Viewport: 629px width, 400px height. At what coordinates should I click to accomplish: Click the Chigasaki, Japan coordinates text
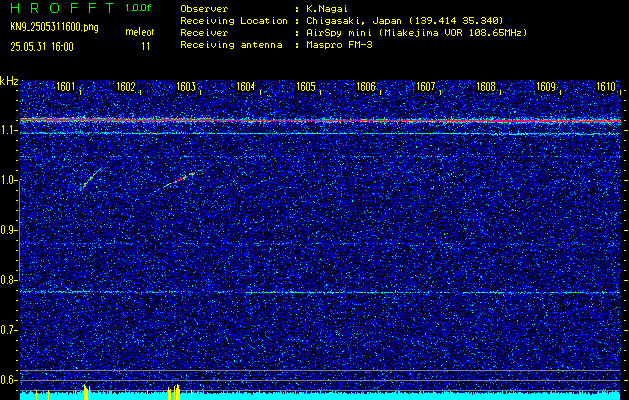pos(405,20)
